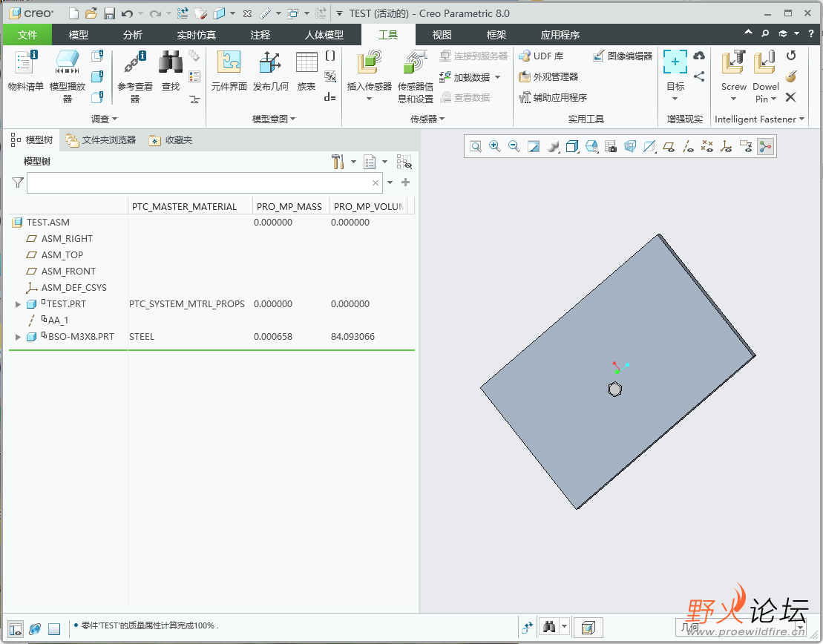Open the 加载数据 dropdown arrow
823x644 pixels.
(x=497, y=77)
